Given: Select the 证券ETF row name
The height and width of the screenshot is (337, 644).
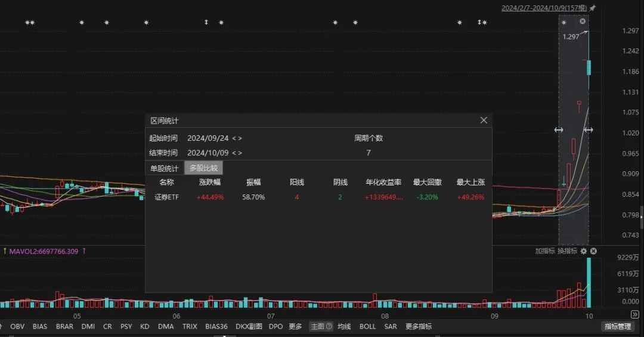Looking at the screenshot, I should 167,197.
